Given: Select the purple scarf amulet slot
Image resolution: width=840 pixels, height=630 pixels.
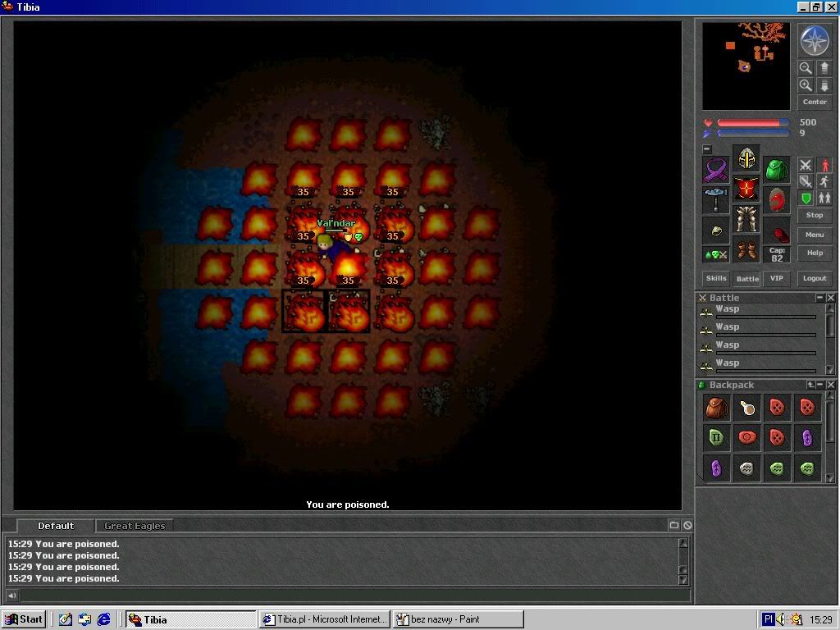Looking at the screenshot, I should click(715, 170).
